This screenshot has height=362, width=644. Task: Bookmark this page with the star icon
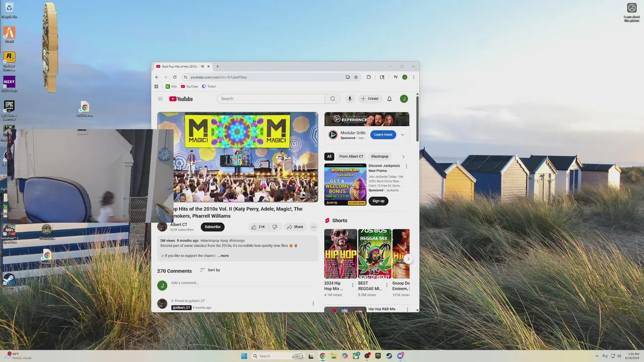[x=356, y=77]
